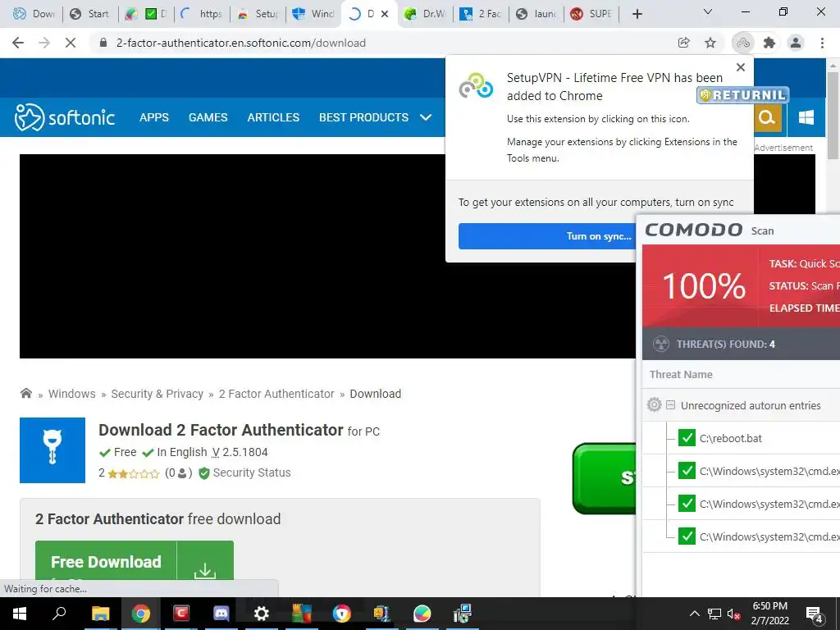
Task: Open the GAMES menu on Softonic
Action: pyautogui.click(x=208, y=117)
